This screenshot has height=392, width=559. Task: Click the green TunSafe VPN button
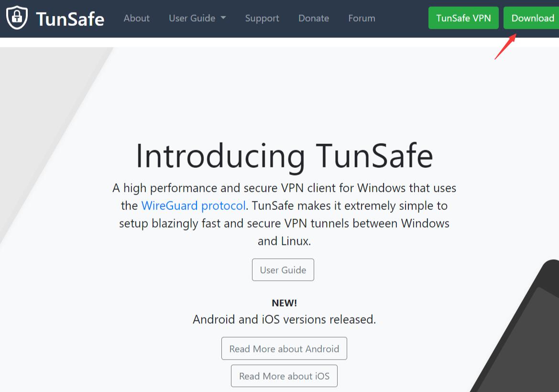(463, 18)
